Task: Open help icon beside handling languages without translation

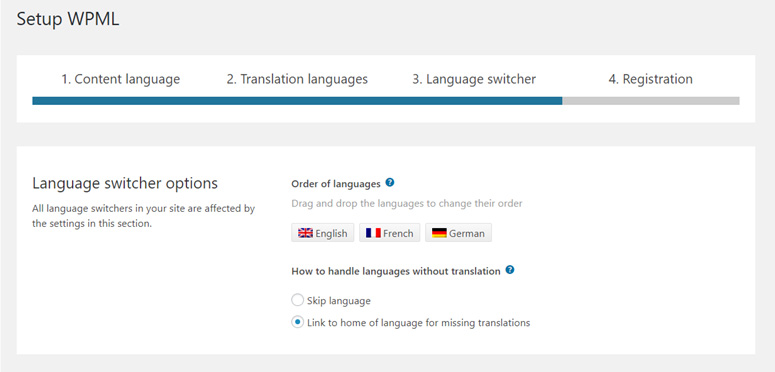Action: (x=510, y=270)
